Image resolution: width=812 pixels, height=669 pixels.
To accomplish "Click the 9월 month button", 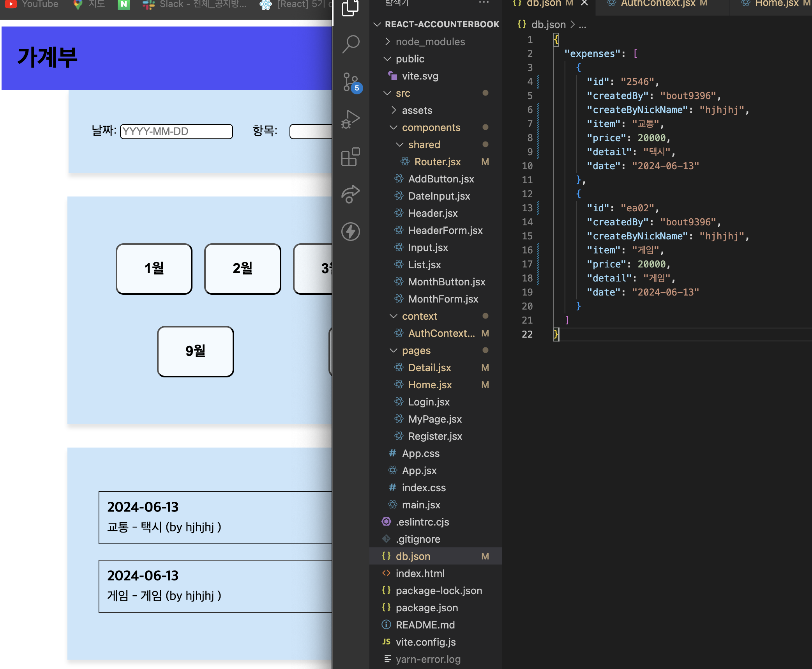I will (x=196, y=351).
